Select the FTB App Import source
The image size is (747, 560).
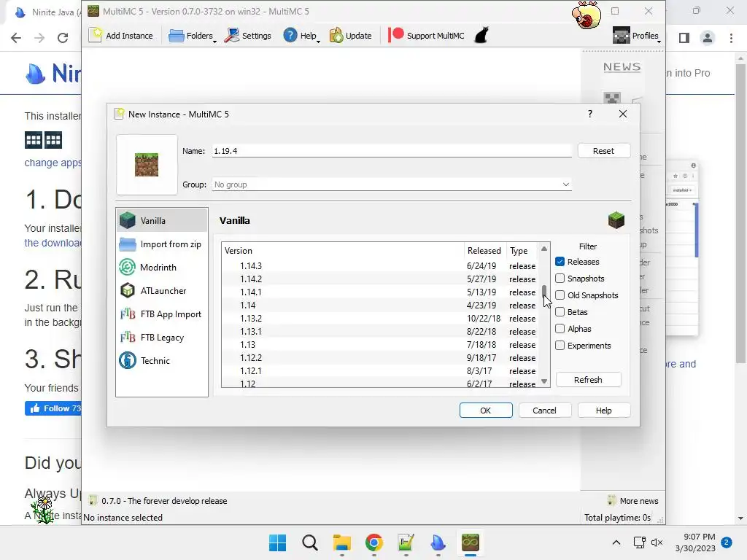click(162, 314)
